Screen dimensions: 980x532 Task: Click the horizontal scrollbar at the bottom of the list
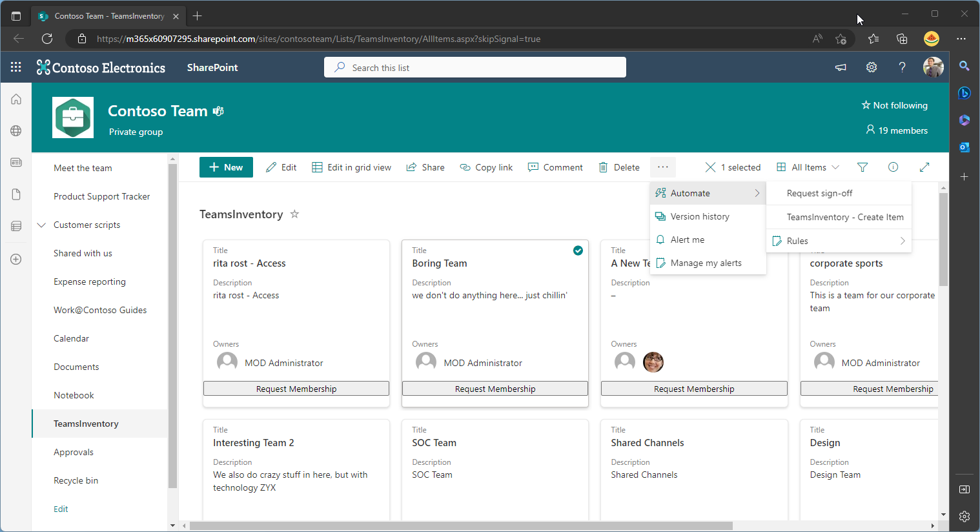(461, 526)
